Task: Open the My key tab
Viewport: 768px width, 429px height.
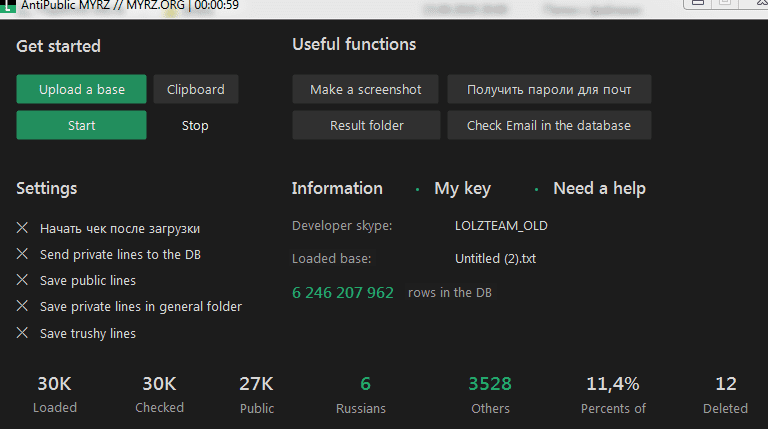Action: [x=462, y=188]
